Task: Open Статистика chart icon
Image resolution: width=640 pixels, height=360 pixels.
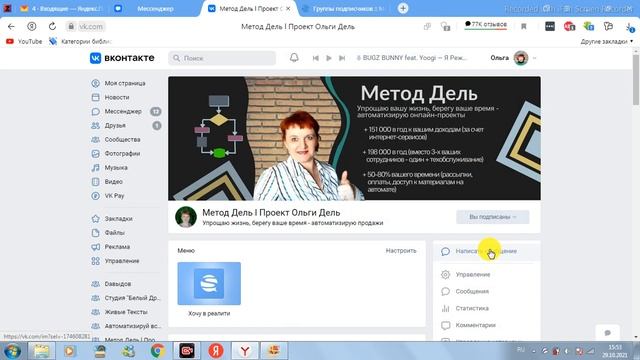Action: pyautogui.click(x=445, y=309)
